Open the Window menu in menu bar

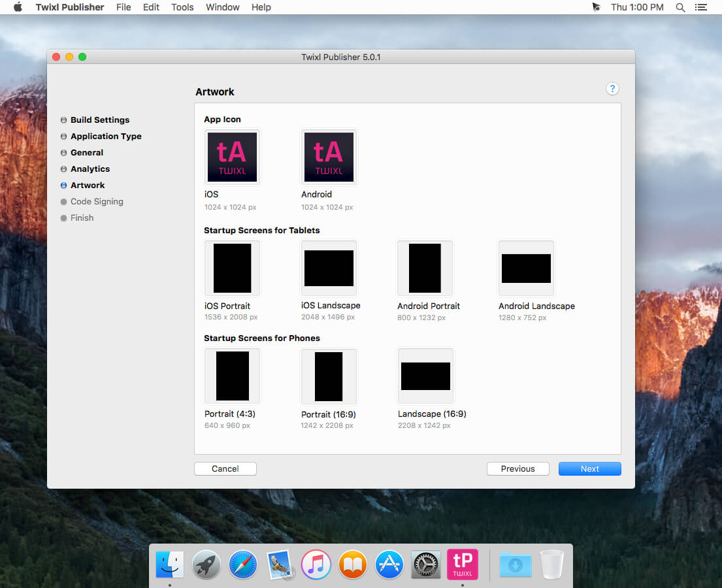tap(222, 7)
